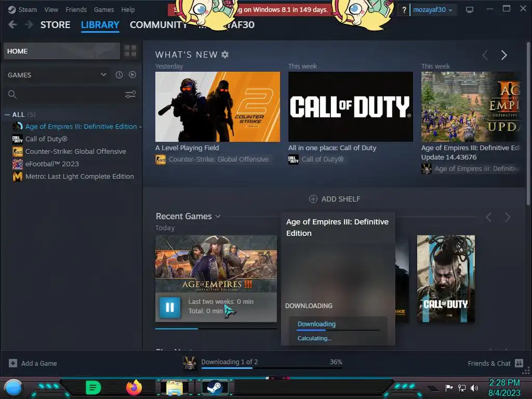Click the downloading game icon in status bar

[x=189, y=363]
